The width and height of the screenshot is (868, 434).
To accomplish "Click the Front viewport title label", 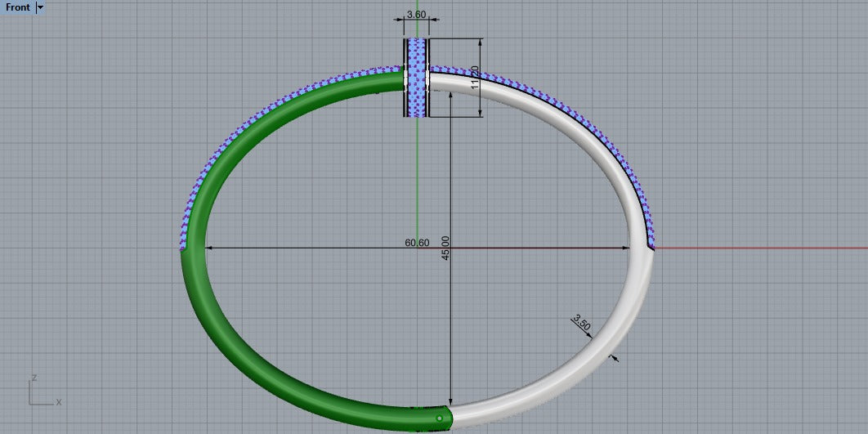I will 17,7.
